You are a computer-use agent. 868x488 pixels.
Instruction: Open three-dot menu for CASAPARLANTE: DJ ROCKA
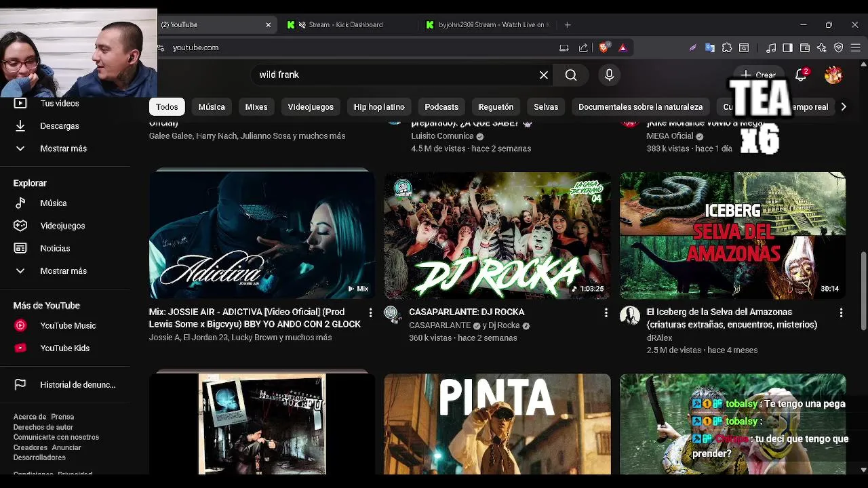(606, 312)
